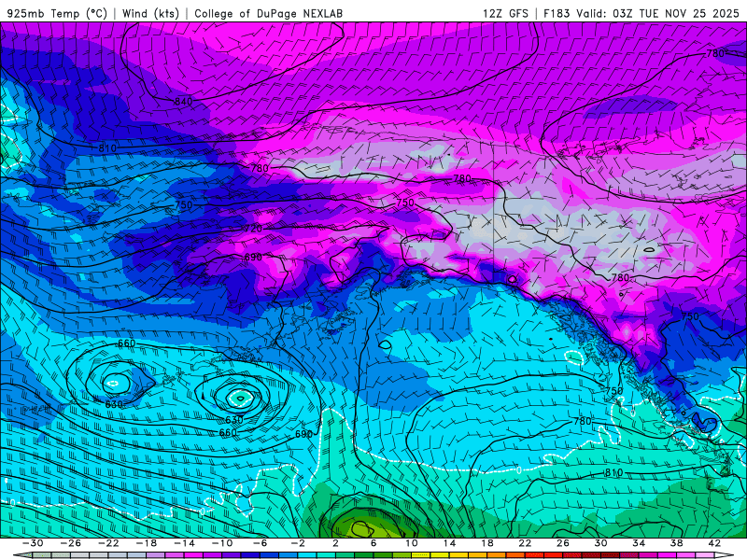Pick the 14 degree scale label
The width and height of the screenshot is (747, 560).
pos(449,543)
